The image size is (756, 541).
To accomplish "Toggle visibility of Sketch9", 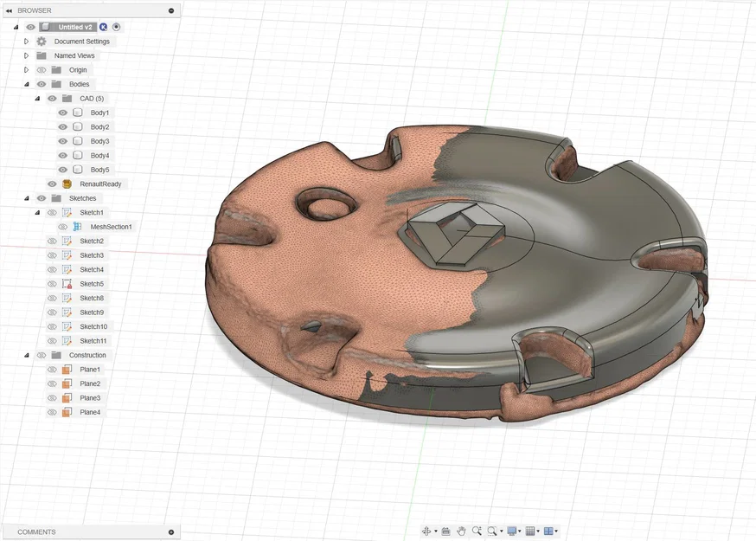I will 52,312.
